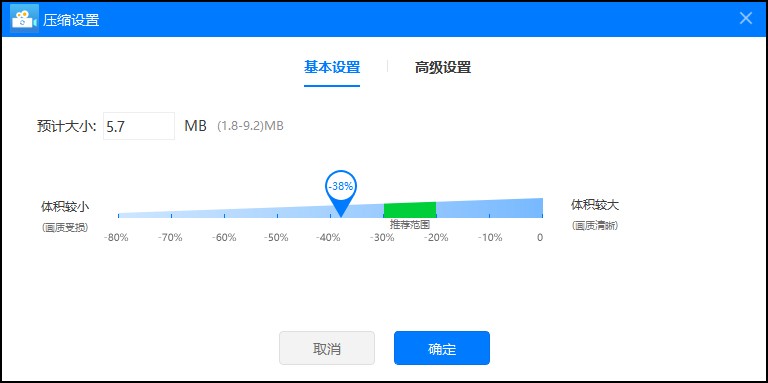Open the 高级设置 tab

(443, 67)
